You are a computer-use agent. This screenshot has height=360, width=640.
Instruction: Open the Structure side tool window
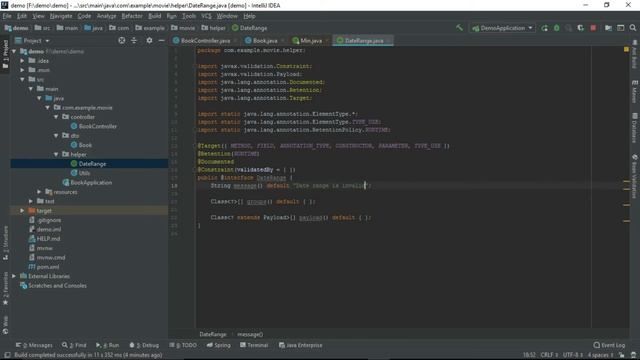[5, 242]
